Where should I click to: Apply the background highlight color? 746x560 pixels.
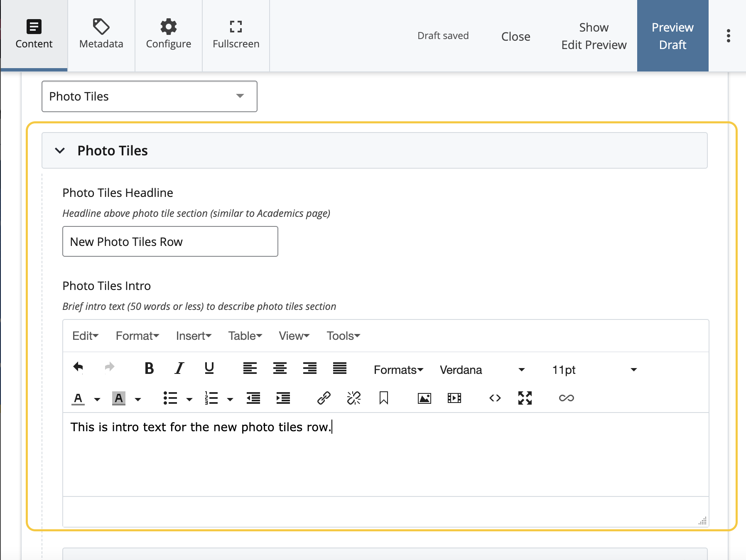click(x=119, y=398)
